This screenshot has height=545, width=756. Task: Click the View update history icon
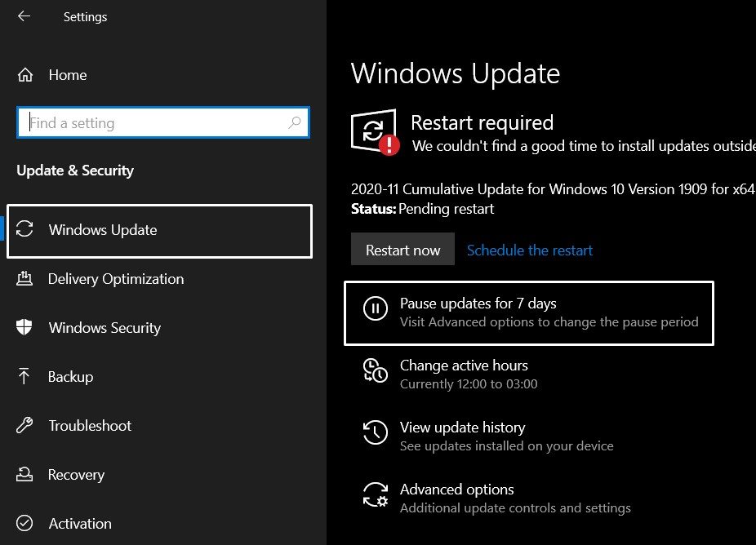tap(375, 432)
